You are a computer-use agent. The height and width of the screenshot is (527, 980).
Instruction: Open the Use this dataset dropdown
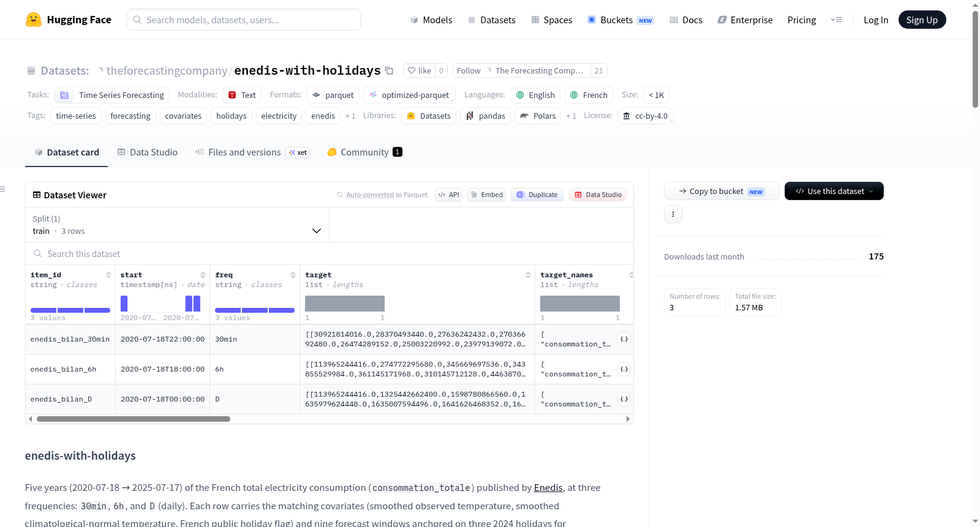coord(834,191)
